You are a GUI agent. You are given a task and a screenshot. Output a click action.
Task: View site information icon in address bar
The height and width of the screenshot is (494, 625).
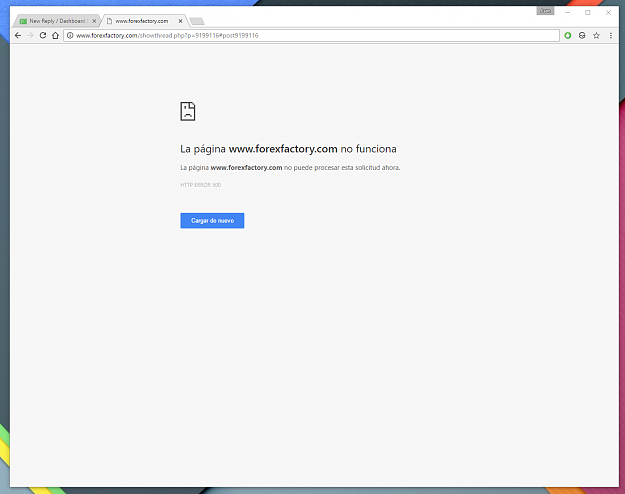click(70, 35)
